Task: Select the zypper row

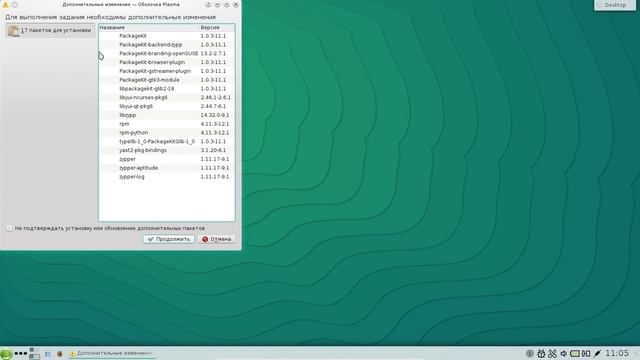Action: pos(167,159)
